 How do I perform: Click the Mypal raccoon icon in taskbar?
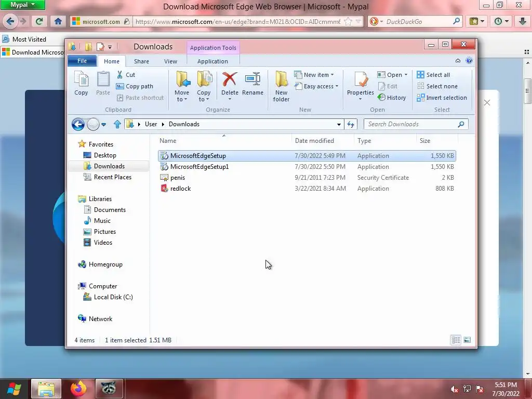pyautogui.click(x=109, y=389)
